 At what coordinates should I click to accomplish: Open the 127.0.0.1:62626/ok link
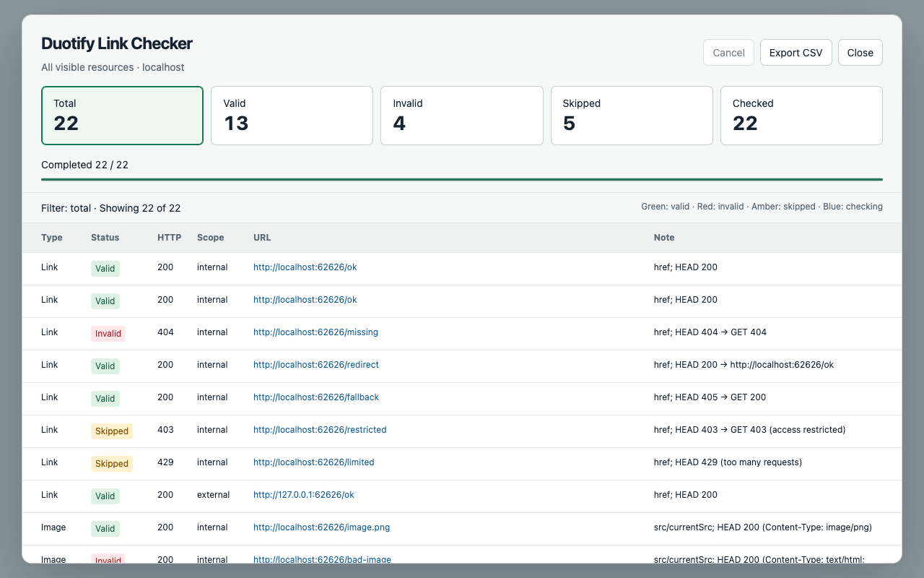coord(304,495)
